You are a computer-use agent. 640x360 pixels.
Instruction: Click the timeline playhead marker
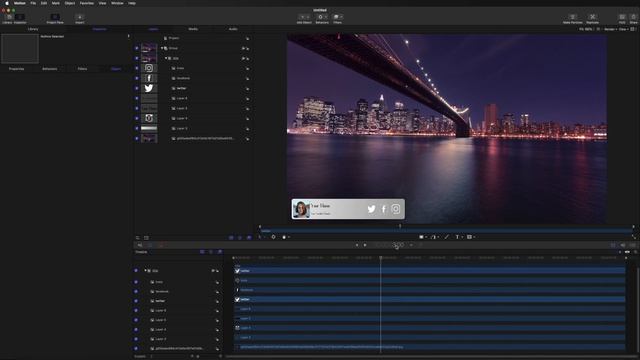pyautogui.click(x=380, y=258)
